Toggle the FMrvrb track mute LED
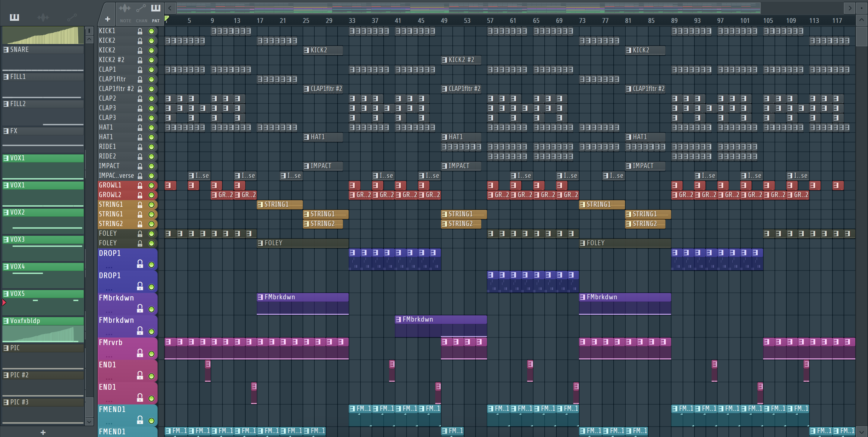The image size is (868, 437). 152,354
